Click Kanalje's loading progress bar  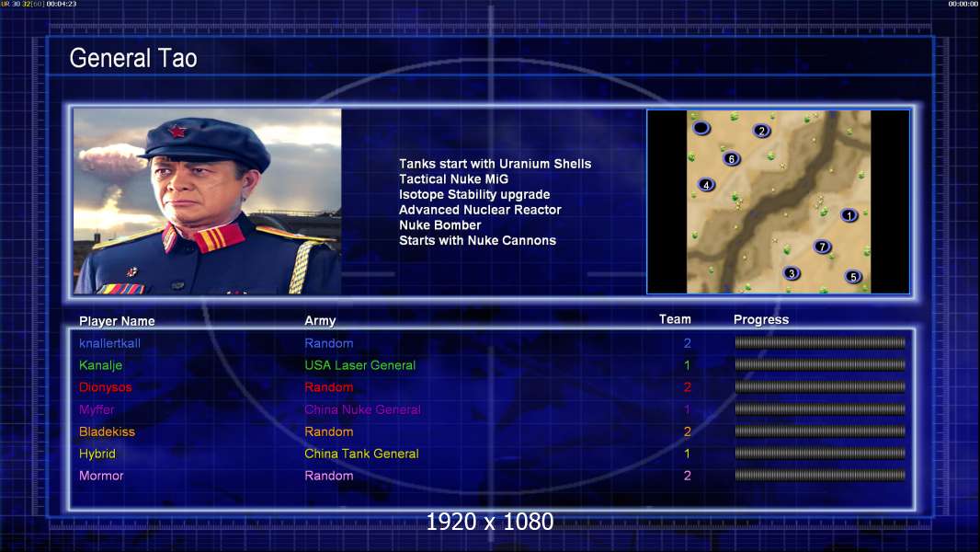point(820,364)
